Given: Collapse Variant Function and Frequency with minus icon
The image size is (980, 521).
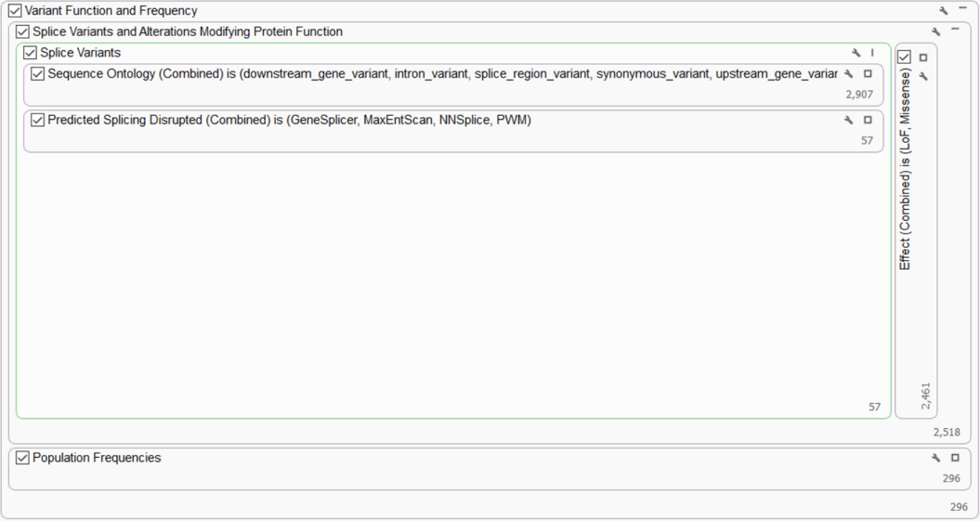Looking at the screenshot, I should [963, 9].
